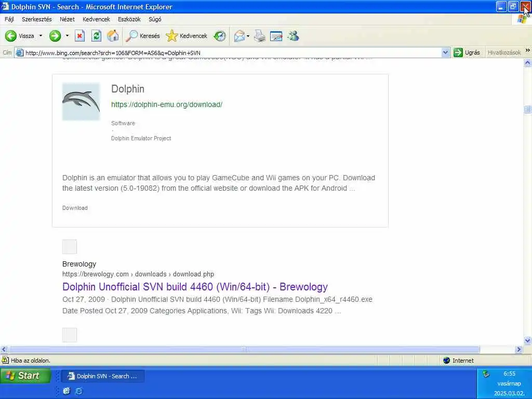This screenshot has height=399, width=532.
Task: Print the page with the printer icon
Action: pos(260,36)
